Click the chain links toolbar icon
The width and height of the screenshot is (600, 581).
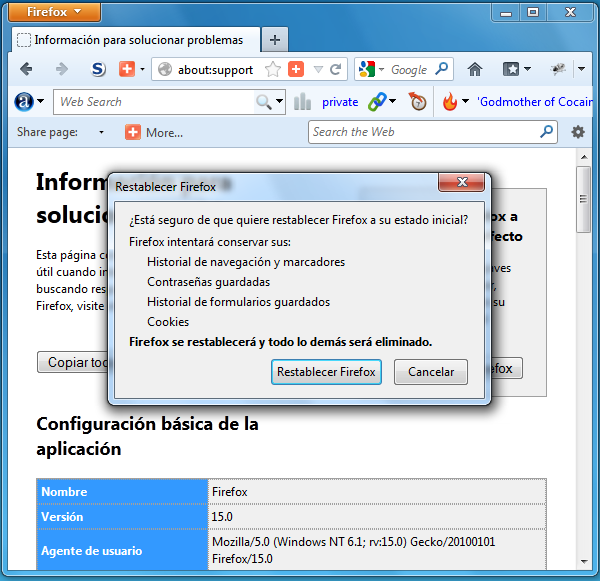pos(377,102)
